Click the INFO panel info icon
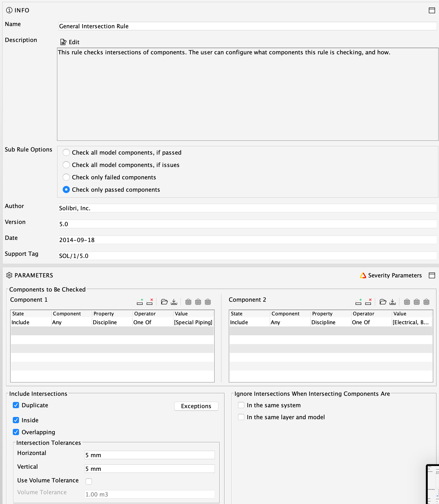 [9, 10]
